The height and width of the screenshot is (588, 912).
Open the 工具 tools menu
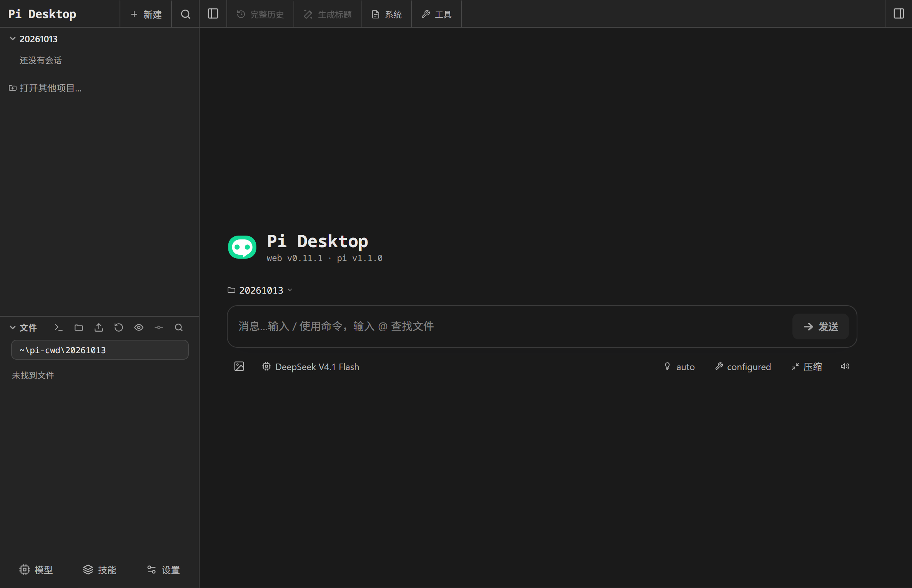436,14
